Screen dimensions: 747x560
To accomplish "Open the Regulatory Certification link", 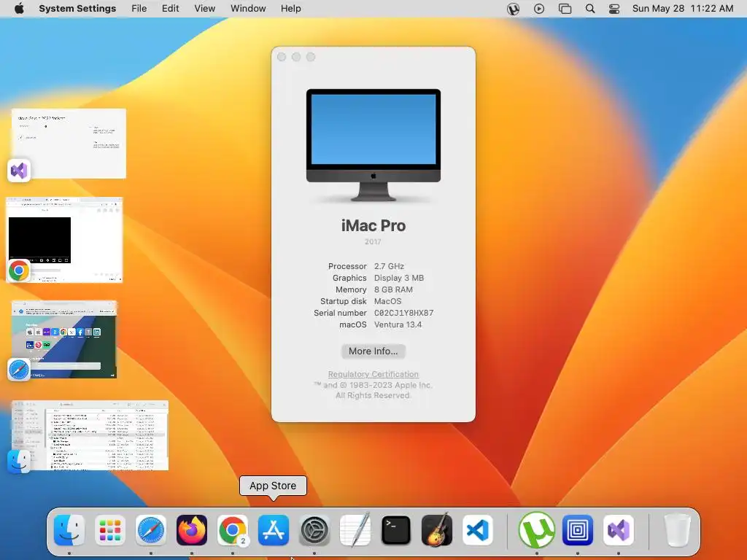I will (x=373, y=374).
